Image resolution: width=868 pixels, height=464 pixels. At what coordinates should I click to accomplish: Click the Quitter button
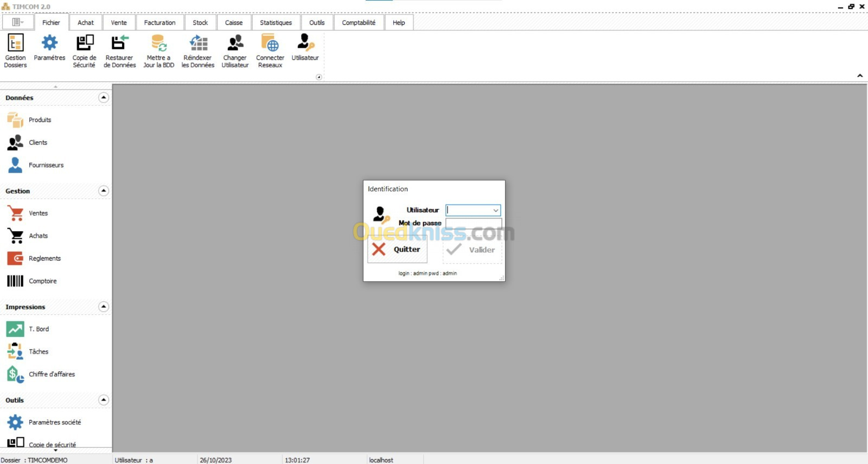click(x=397, y=250)
